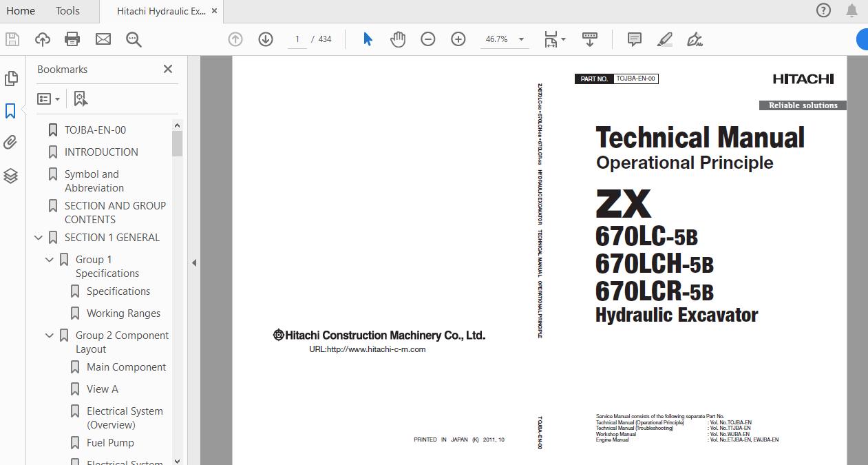Viewport: 868px width, 465px height.
Task: Click the Save file icon
Action: (12, 39)
